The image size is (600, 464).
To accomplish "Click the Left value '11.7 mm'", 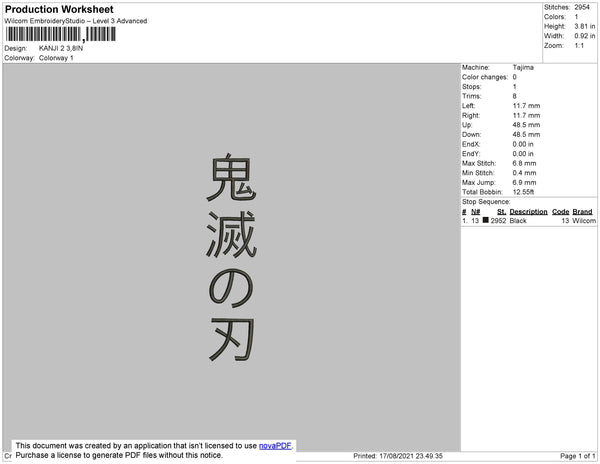I will click(x=526, y=106).
